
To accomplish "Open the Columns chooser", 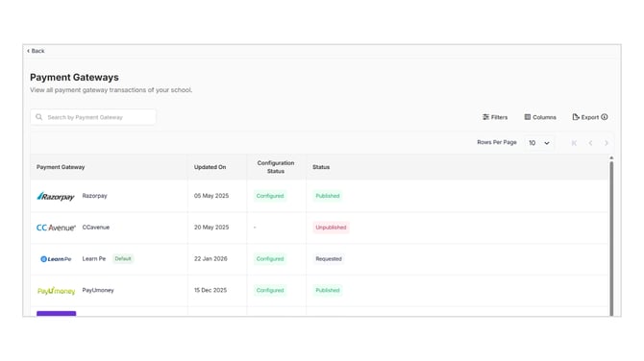I will 540,117.
